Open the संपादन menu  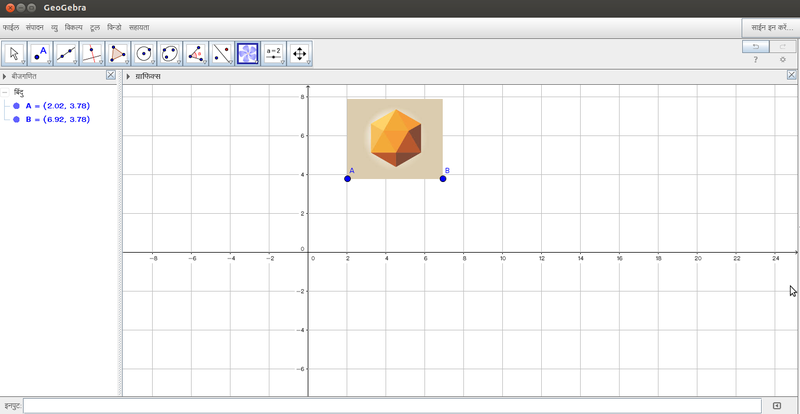pos(35,28)
